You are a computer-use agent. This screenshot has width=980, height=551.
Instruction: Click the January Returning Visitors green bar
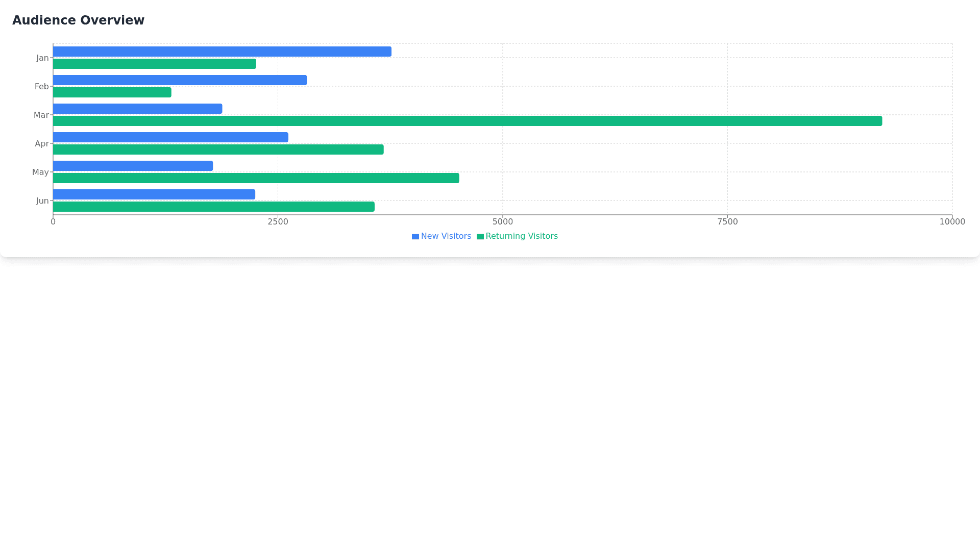coord(154,64)
